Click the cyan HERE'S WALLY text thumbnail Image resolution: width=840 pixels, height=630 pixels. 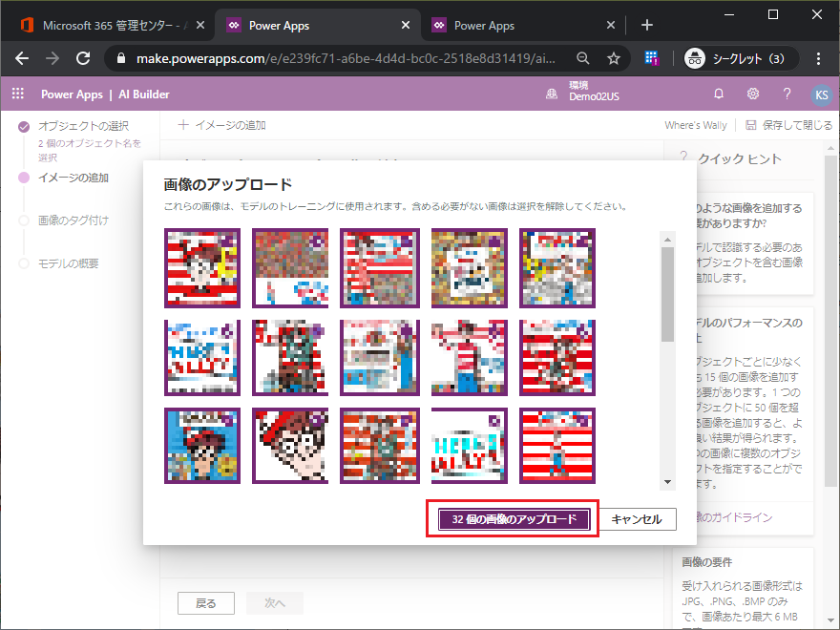coord(470,446)
